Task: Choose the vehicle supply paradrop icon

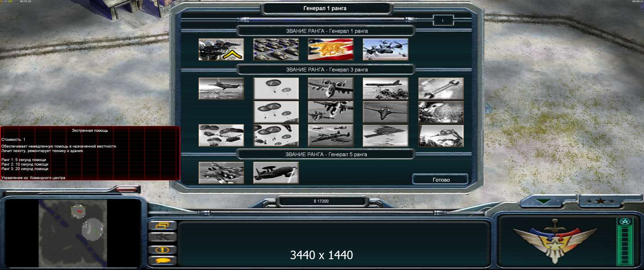Action: tap(221, 135)
